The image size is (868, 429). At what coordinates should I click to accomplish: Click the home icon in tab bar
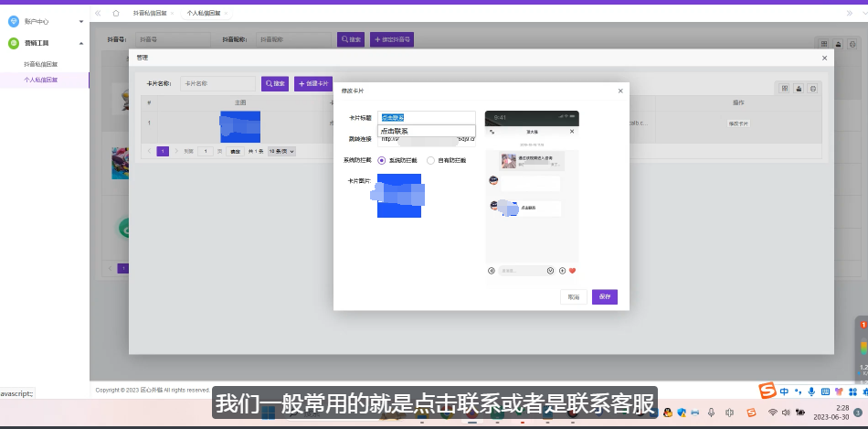116,14
